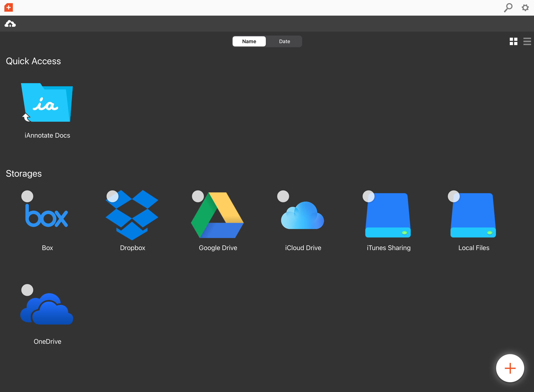The width and height of the screenshot is (534, 392).
Task: Sort items by Date
Action: click(x=285, y=42)
